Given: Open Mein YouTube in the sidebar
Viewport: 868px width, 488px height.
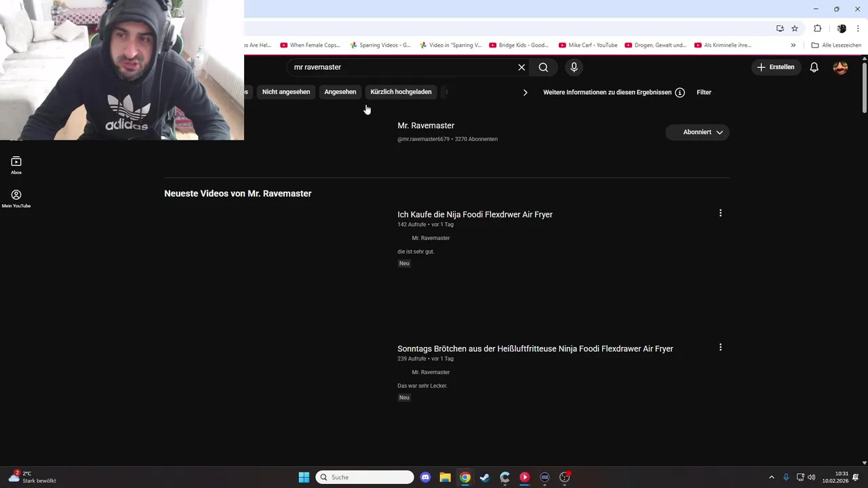Looking at the screenshot, I should pyautogui.click(x=16, y=199).
